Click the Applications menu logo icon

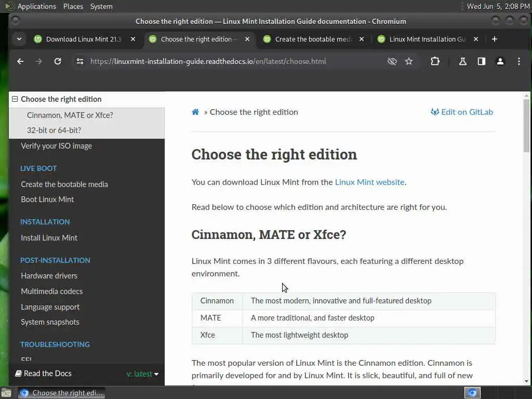tap(9, 6)
